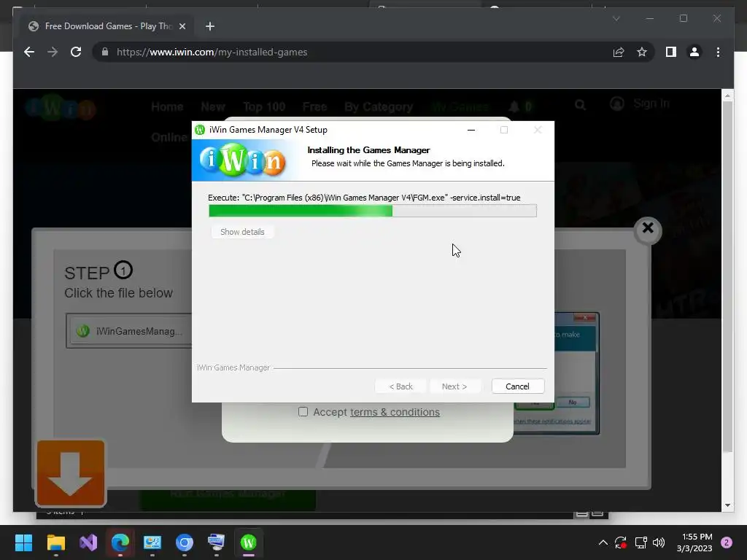Open the New nav item

(213, 106)
